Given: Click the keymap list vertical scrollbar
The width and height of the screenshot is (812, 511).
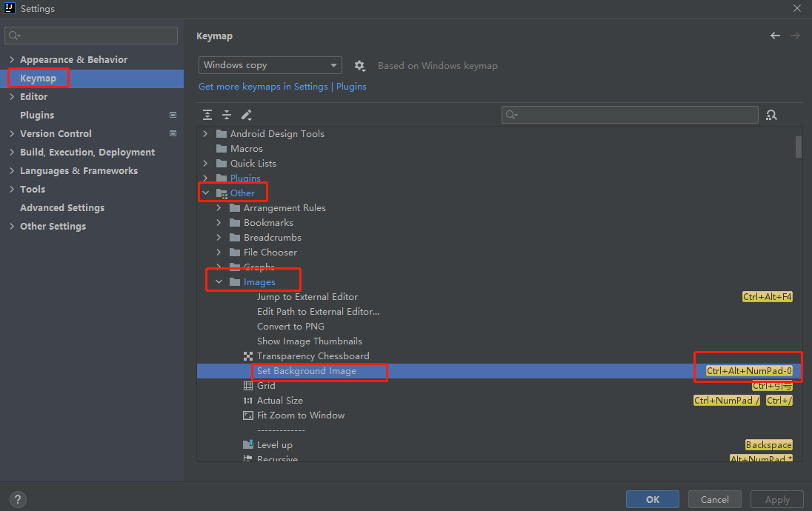Looking at the screenshot, I should (x=798, y=147).
